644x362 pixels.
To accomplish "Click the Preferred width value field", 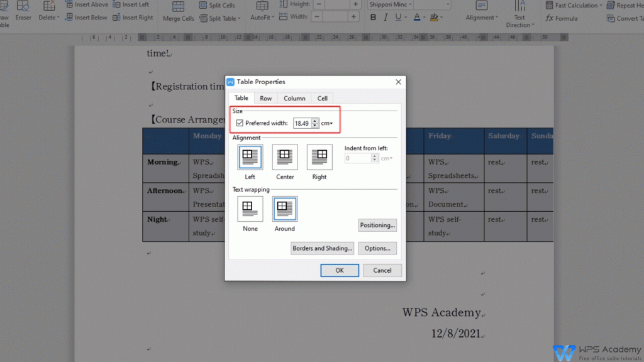I will pyautogui.click(x=303, y=123).
